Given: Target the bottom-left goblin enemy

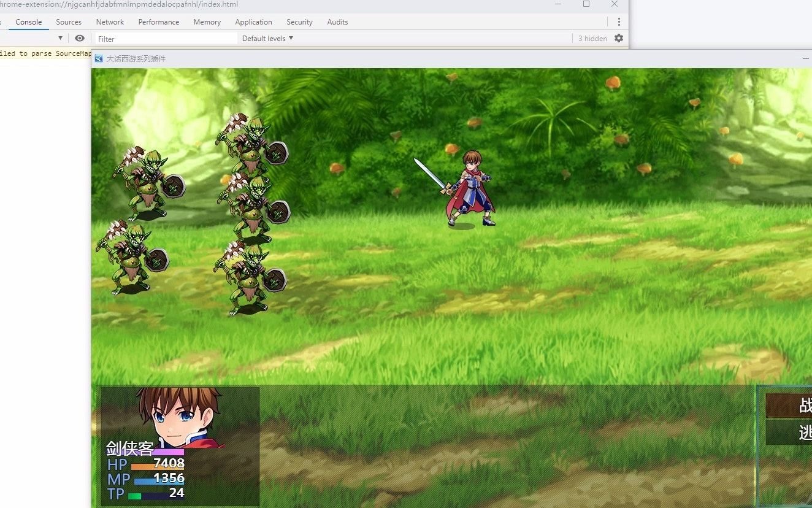Looking at the screenshot, I should point(132,258).
